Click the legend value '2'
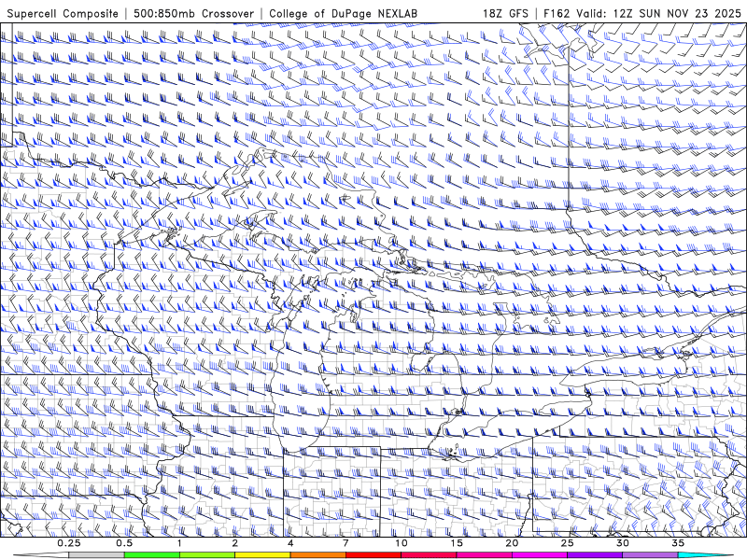Screen dimensions: 747x560 pos(235,543)
